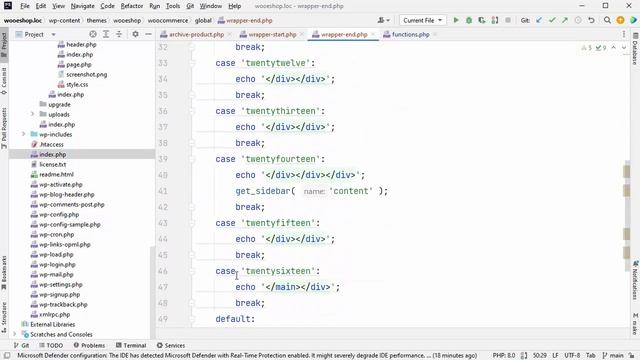Select style.css in the project tree

tap(77, 84)
